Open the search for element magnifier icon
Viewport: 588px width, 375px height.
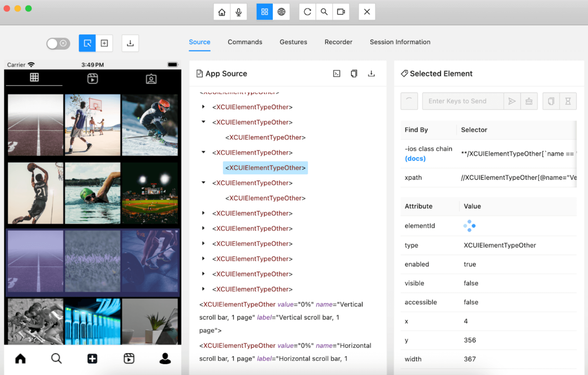pyautogui.click(x=324, y=12)
